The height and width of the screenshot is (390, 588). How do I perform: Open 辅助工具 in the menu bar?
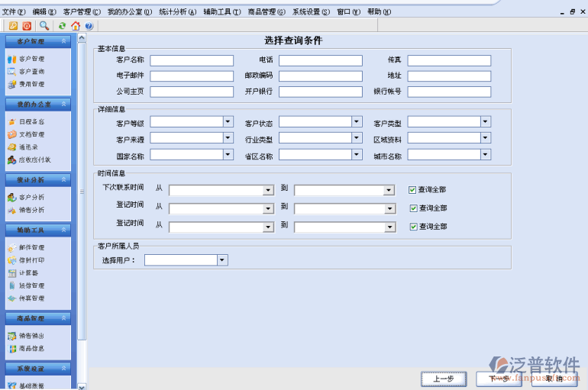pos(222,11)
